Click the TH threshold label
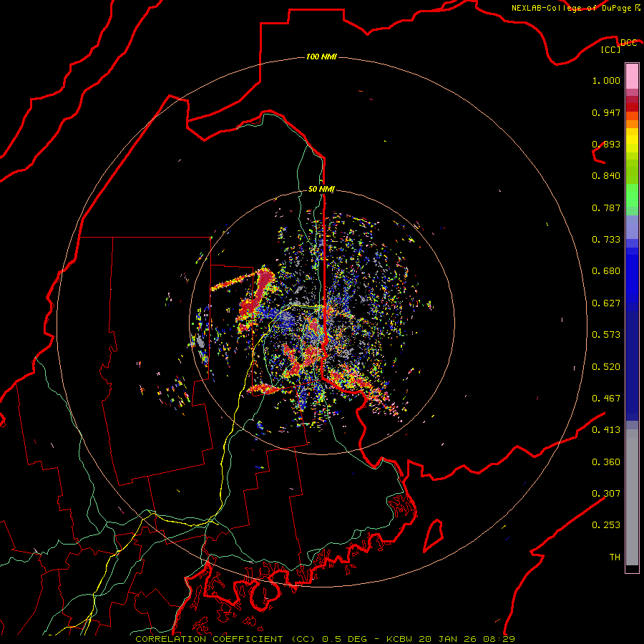Image resolution: width=644 pixels, height=644 pixels. tap(615, 557)
